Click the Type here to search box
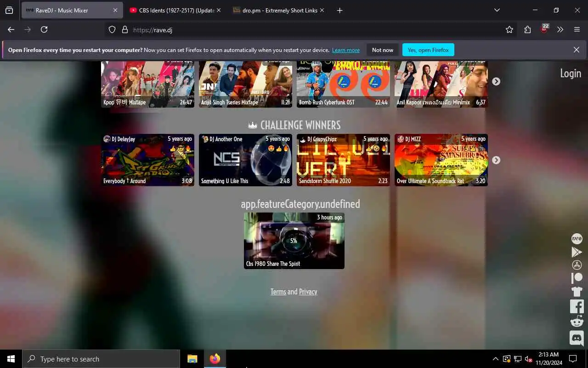The width and height of the screenshot is (588, 368). tap(101, 359)
